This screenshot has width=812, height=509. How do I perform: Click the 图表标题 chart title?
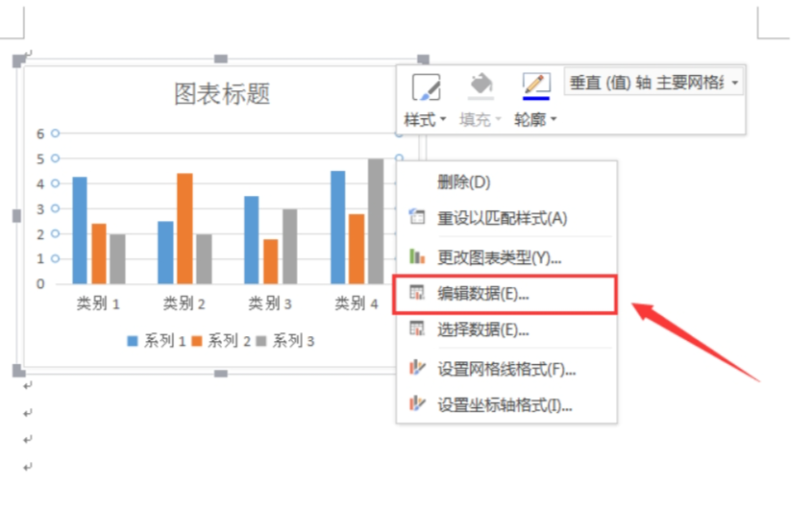(x=222, y=94)
